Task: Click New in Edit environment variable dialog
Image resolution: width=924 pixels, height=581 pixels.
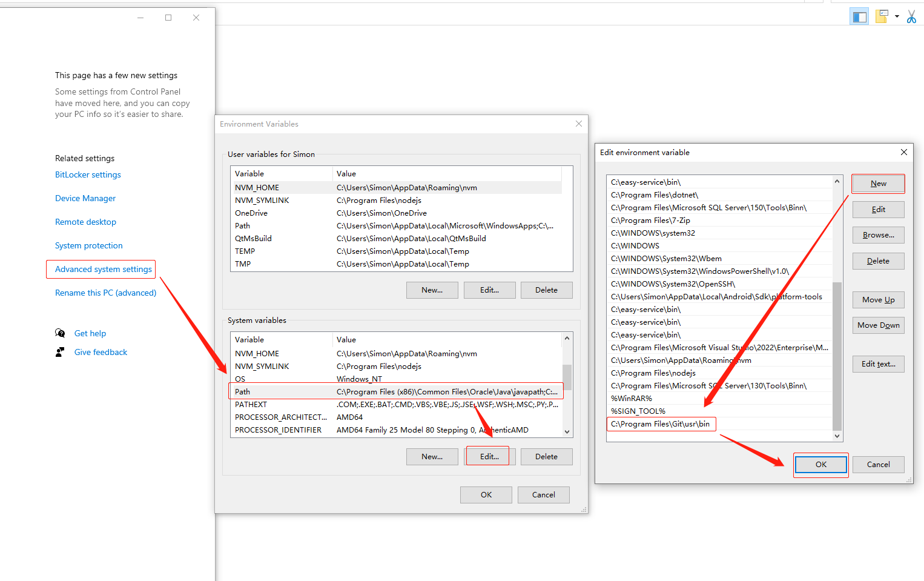Action: click(x=879, y=184)
